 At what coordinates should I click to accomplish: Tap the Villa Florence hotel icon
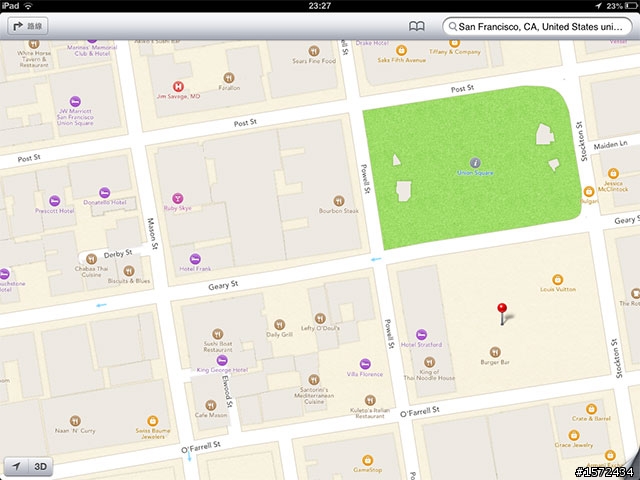pyautogui.click(x=365, y=364)
